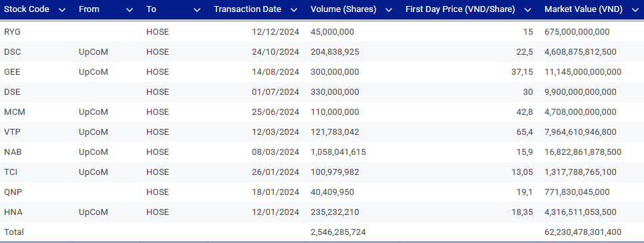Image resolution: width=644 pixels, height=243 pixels.
Task: Click the Volume (Shares) header label
Action: coord(343,9)
